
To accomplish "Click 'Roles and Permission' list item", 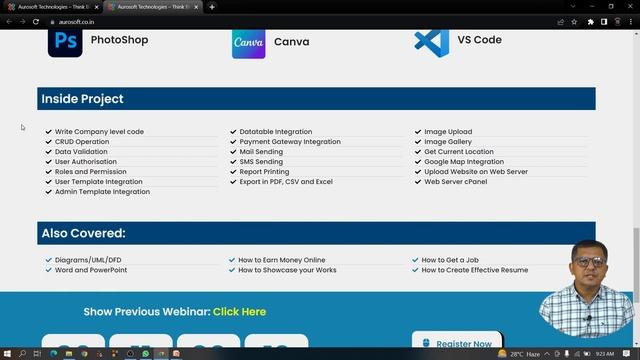I will click(91, 172).
